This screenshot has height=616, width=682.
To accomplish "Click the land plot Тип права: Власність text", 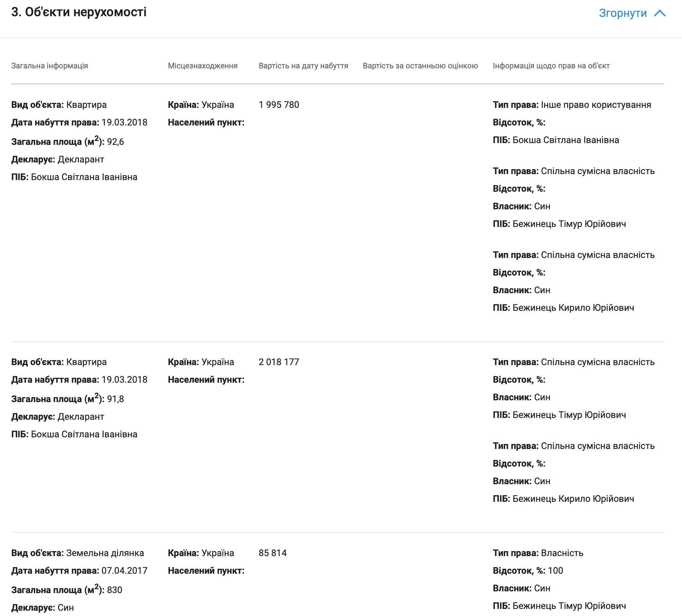I will coord(538,553).
